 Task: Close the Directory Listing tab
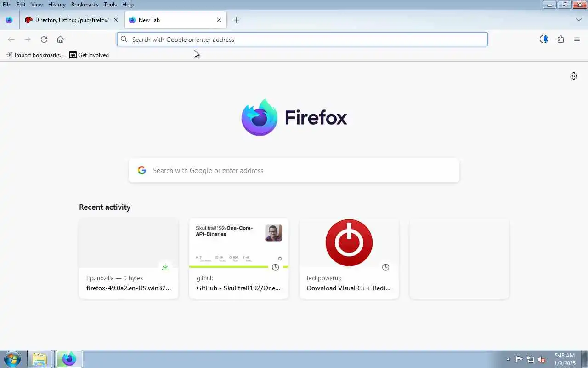tap(116, 20)
